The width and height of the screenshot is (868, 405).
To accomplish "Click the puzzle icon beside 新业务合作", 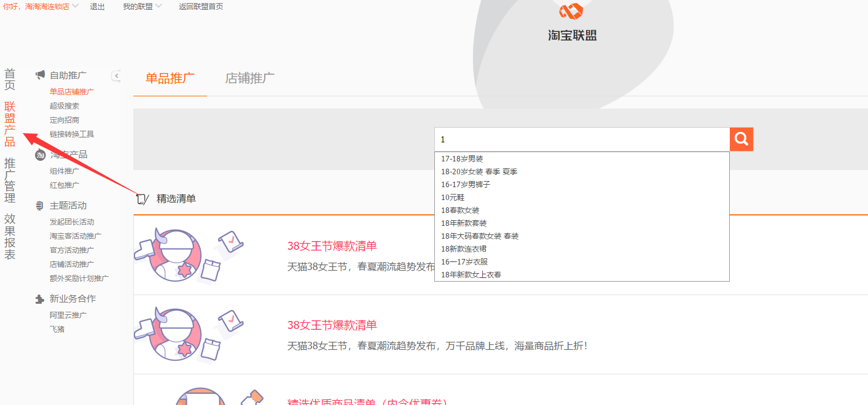I will (40, 299).
